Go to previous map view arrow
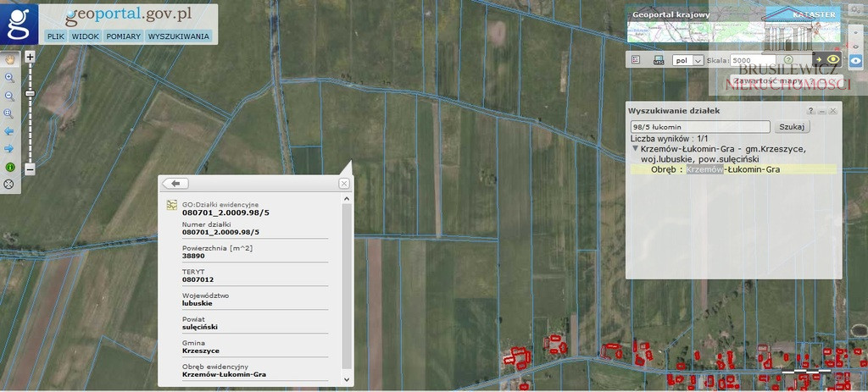 click(x=8, y=131)
